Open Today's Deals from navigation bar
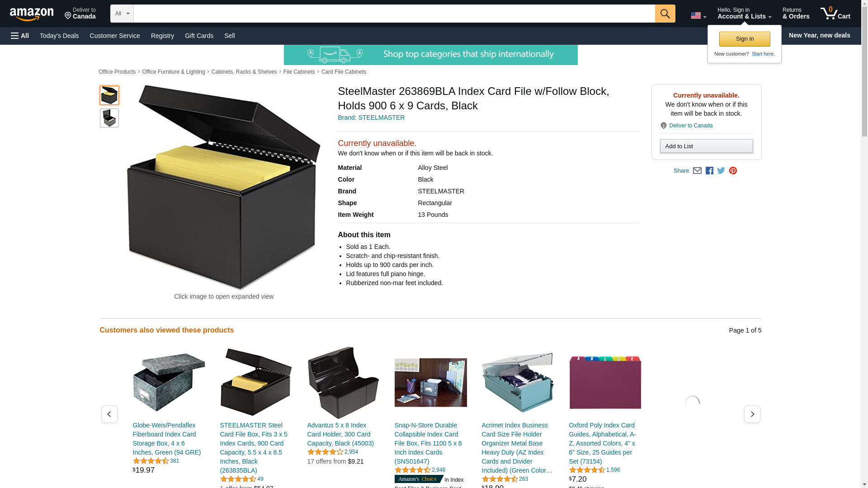 [x=59, y=36]
